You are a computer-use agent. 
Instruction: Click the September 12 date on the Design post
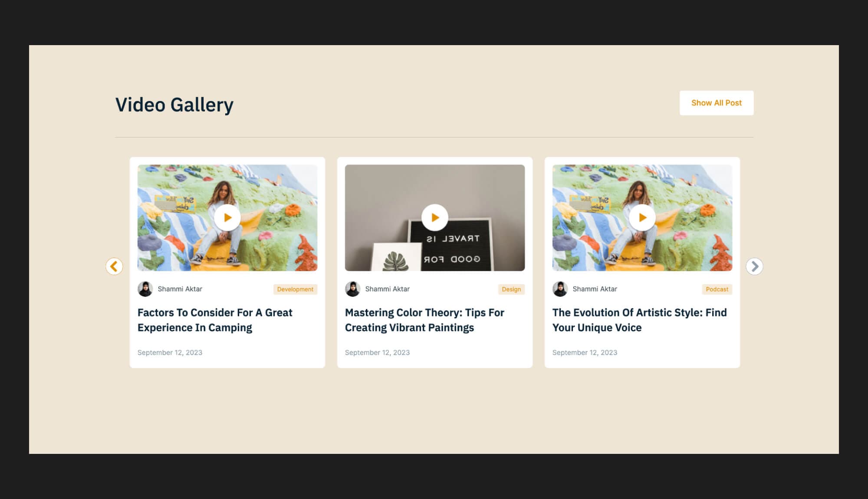[377, 353]
